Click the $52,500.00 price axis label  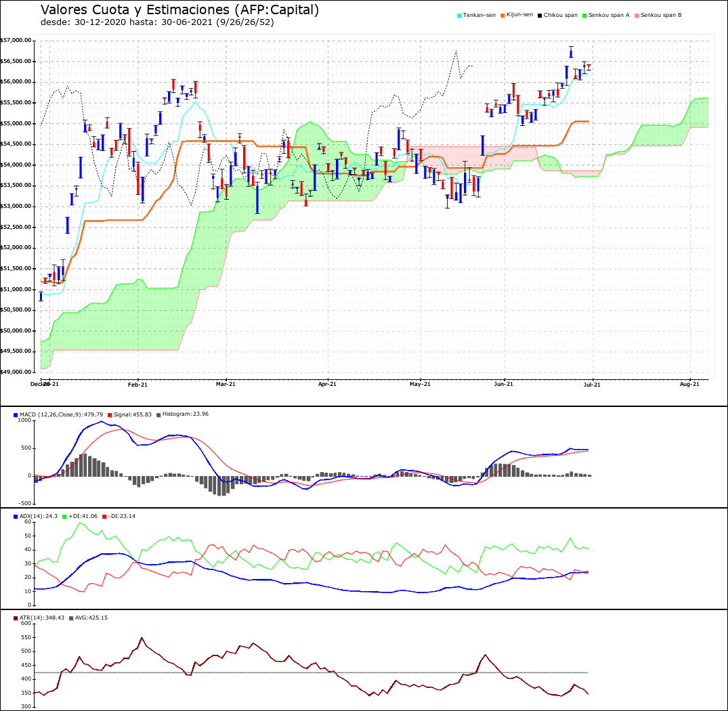[16, 227]
